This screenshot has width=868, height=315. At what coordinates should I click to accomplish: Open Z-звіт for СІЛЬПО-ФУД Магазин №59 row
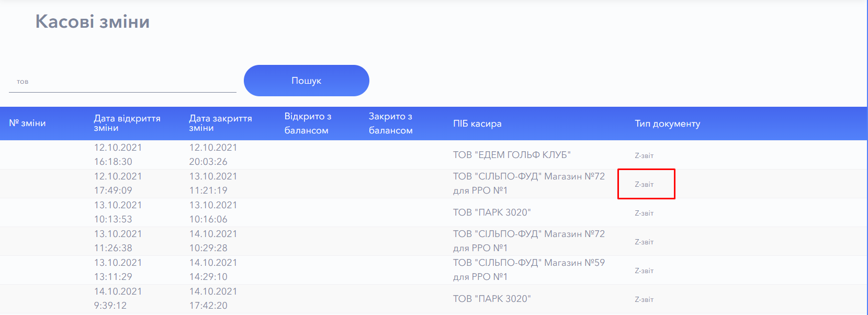tap(644, 271)
